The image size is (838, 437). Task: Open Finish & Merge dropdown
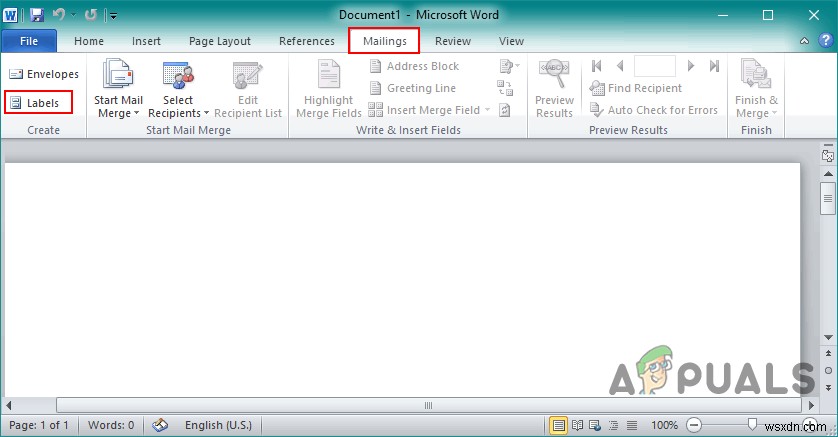pyautogui.click(x=756, y=90)
